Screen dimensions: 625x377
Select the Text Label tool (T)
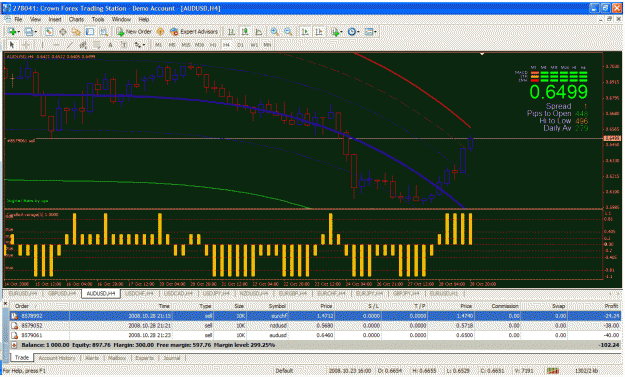124,45
